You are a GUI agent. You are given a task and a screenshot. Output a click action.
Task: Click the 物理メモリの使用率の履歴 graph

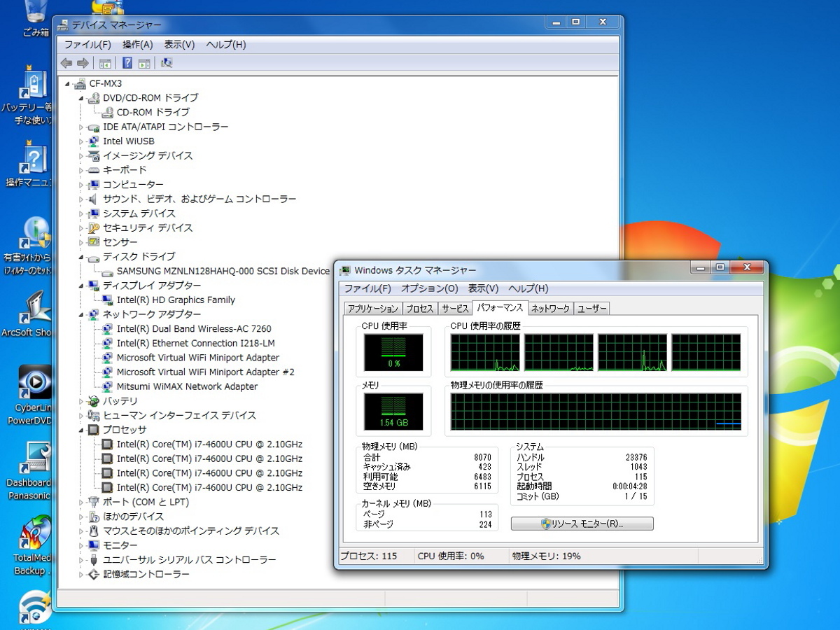pyautogui.click(x=596, y=412)
